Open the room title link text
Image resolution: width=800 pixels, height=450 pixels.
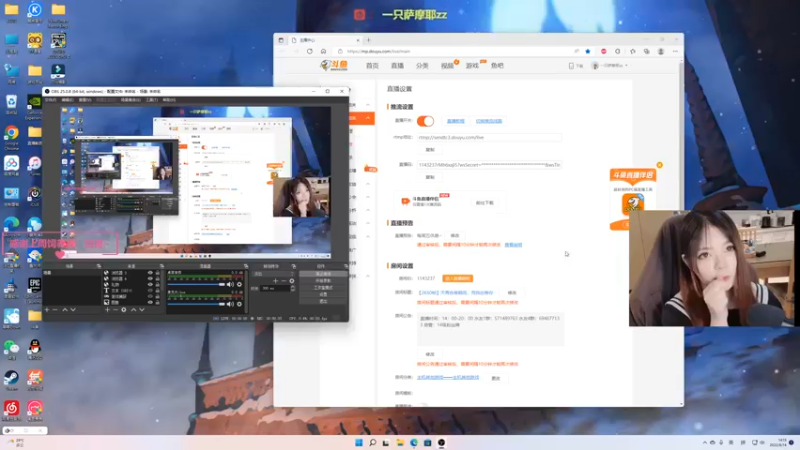point(456,292)
